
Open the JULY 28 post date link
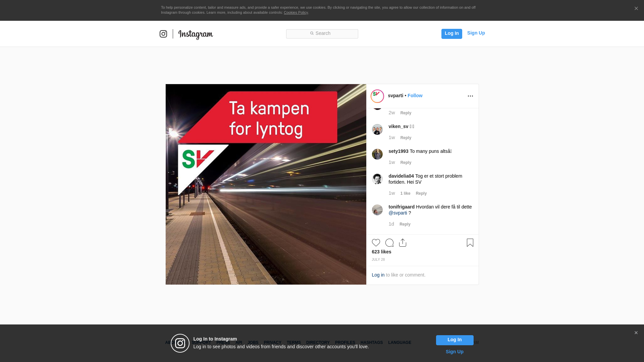[378, 260]
